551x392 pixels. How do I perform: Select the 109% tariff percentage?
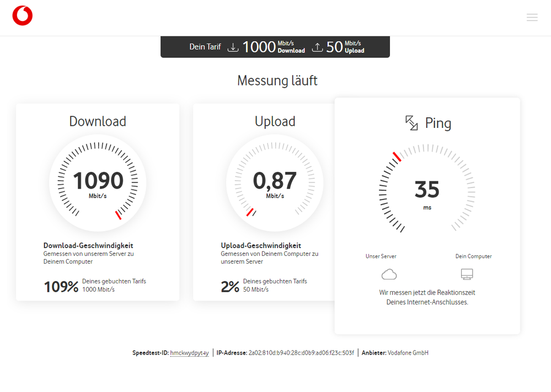coord(61,286)
